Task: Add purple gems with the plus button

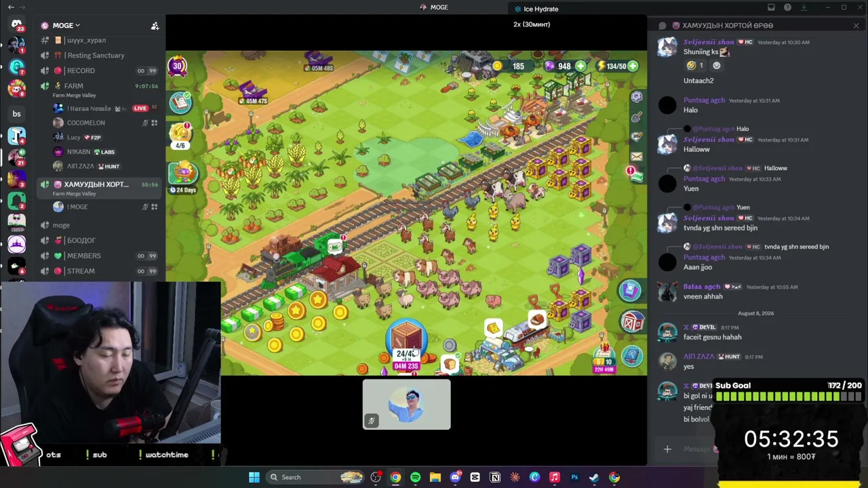Action: tap(580, 66)
